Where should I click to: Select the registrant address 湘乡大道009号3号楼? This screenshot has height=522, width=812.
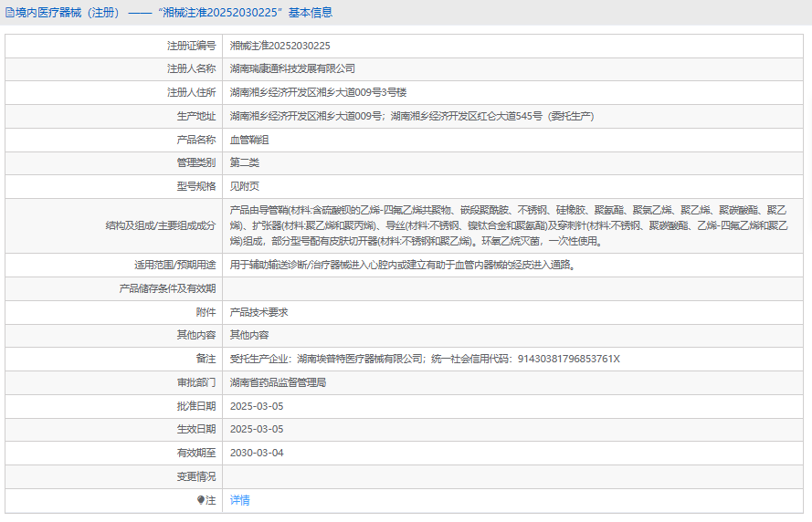[318, 92]
